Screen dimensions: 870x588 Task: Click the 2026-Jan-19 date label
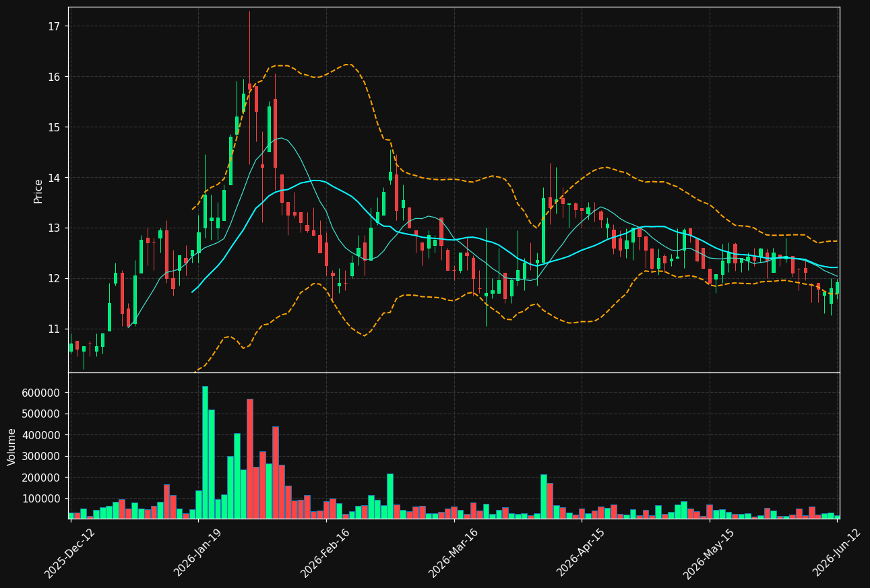(197, 553)
